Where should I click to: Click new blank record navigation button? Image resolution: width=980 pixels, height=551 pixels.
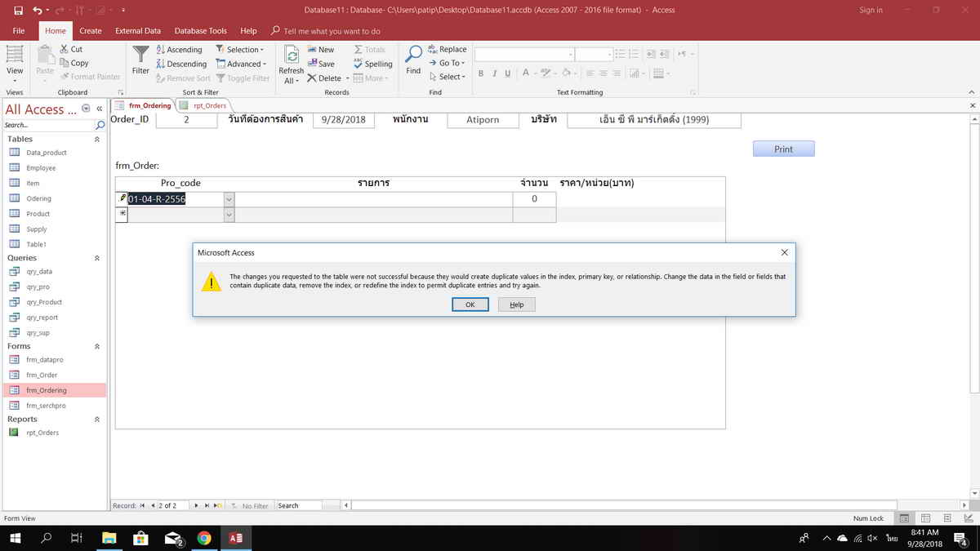[x=217, y=505]
